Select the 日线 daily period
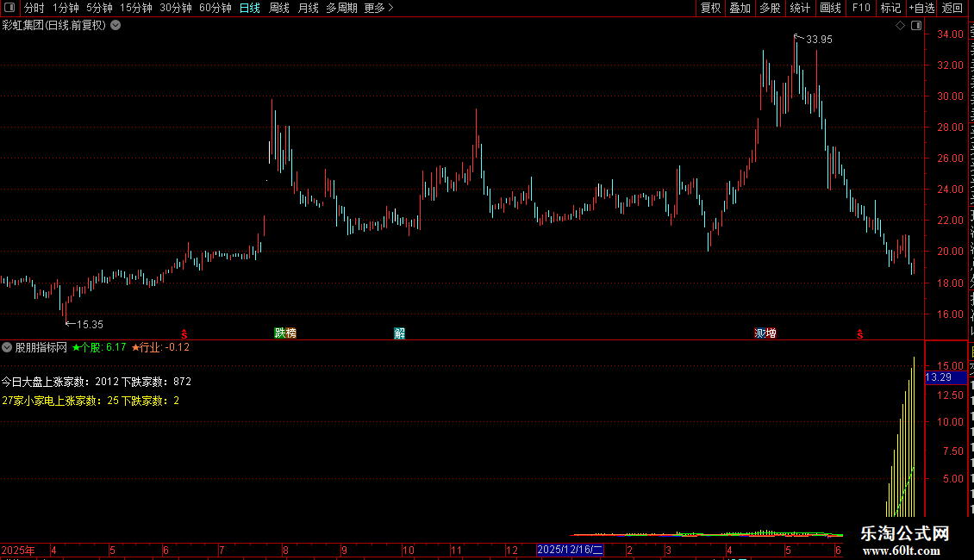The image size is (974, 560). [x=250, y=8]
